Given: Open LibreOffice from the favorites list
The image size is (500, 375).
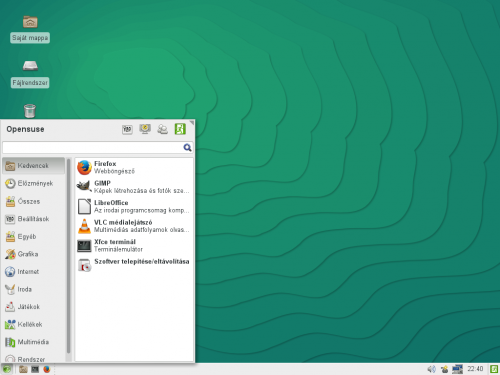Looking at the screenshot, I should pos(134,206).
